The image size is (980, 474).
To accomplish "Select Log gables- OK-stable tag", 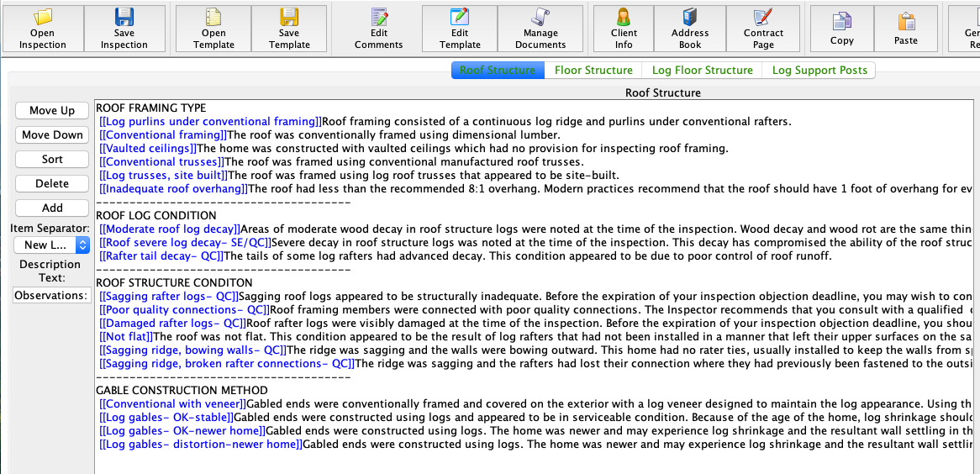I will point(166,417).
